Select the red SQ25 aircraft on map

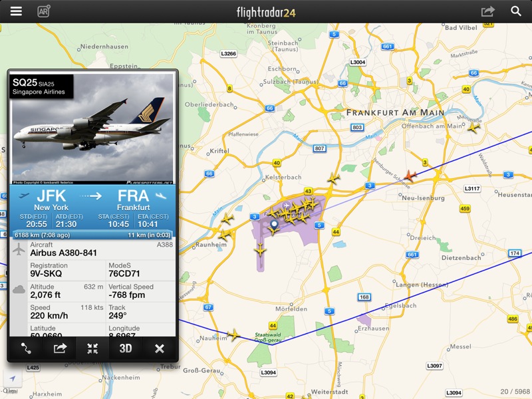[x=410, y=176]
